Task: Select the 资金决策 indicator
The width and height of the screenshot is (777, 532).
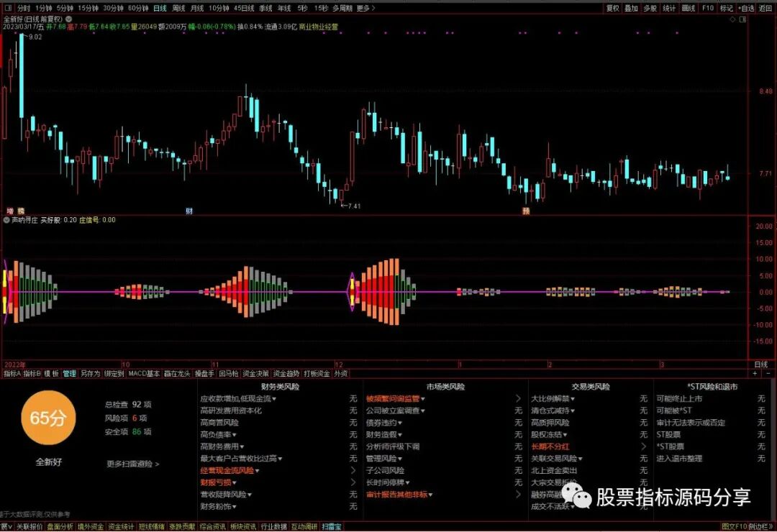Action: click(x=255, y=374)
